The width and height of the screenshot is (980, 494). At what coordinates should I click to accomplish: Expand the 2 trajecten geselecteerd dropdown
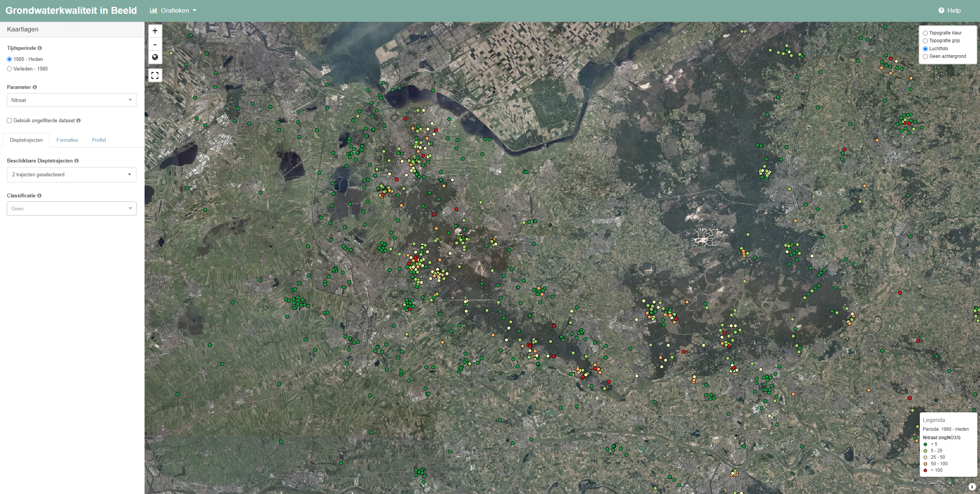(x=71, y=175)
